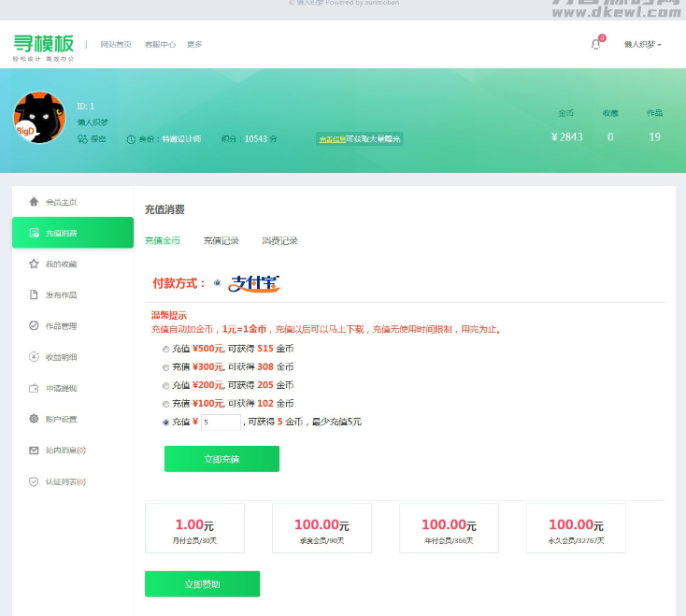
Task: Open 账户设置 gear icon
Action: tap(34, 419)
